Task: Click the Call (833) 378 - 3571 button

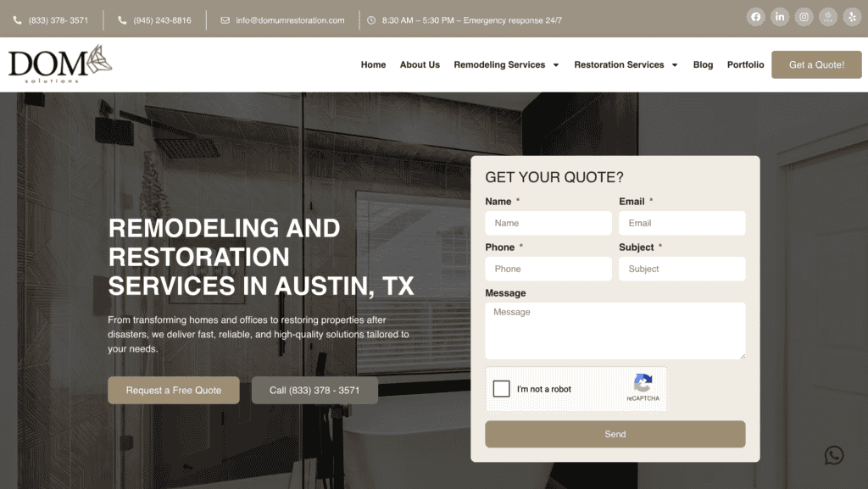Action: coord(314,390)
